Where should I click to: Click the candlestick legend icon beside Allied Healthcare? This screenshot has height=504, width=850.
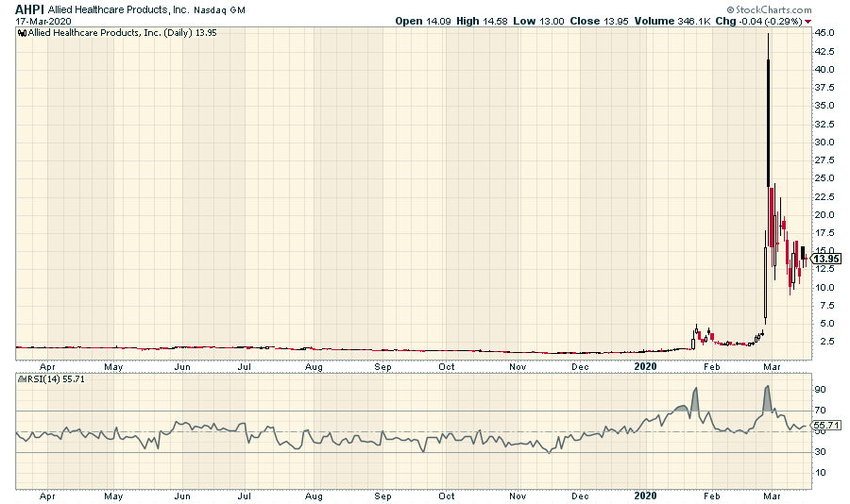click(23, 33)
